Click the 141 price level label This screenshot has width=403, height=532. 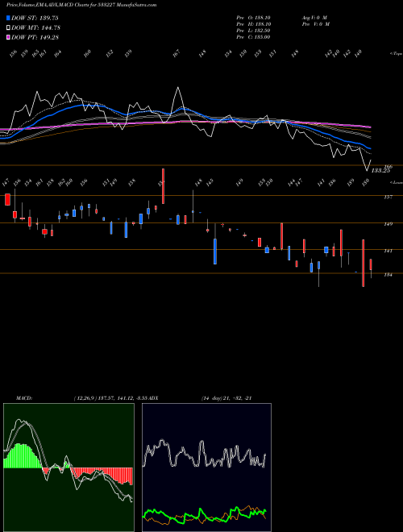point(388,251)
